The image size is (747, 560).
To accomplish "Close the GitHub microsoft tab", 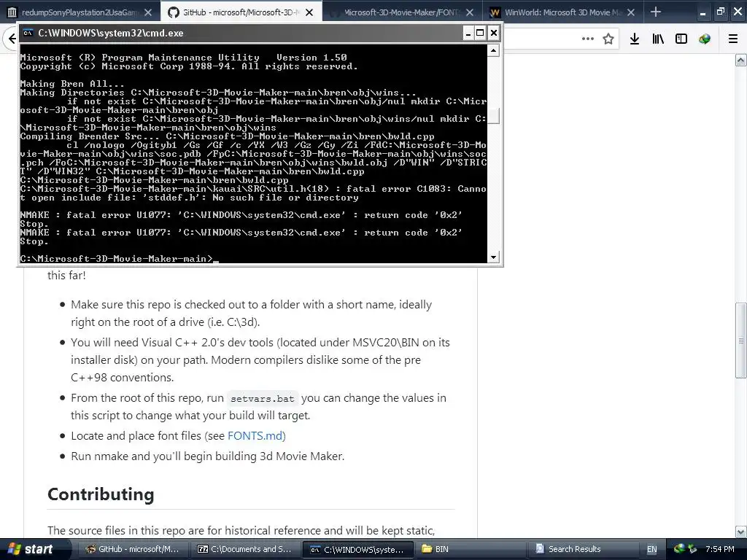I will tap(309, 12).
